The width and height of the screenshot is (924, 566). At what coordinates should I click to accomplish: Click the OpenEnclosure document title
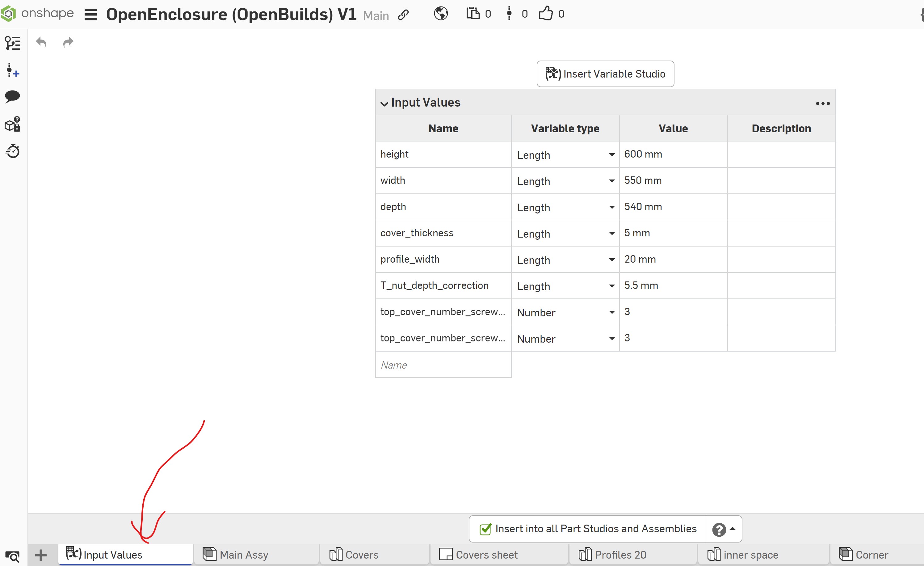tap(231, 15)
